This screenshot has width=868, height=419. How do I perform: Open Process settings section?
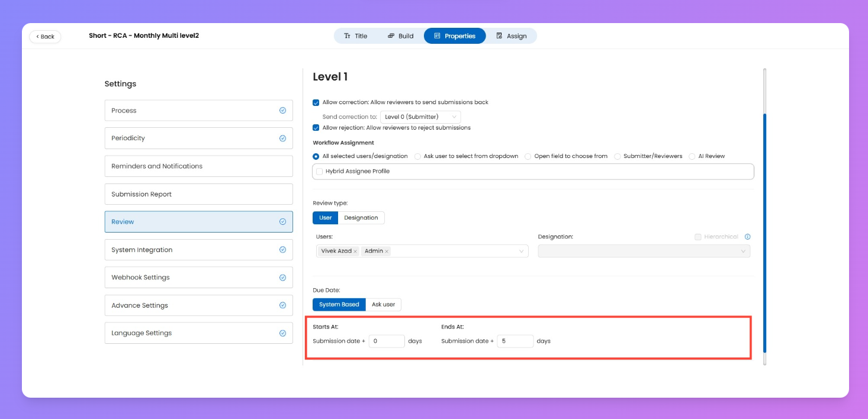pos(199,111)
